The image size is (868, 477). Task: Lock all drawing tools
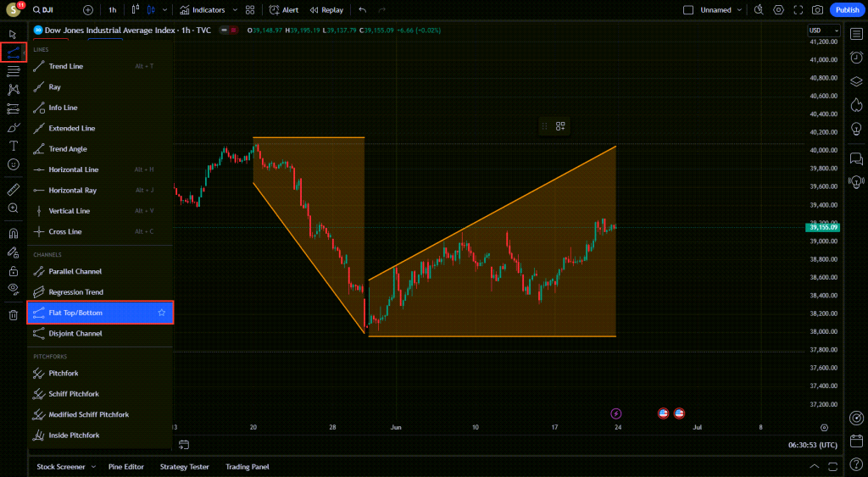pos(14,271)
